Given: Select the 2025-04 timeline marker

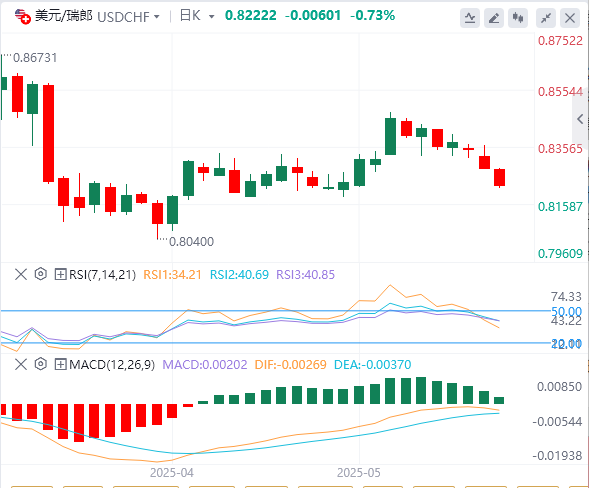Looking at the screenshot, I should point(172,472).
